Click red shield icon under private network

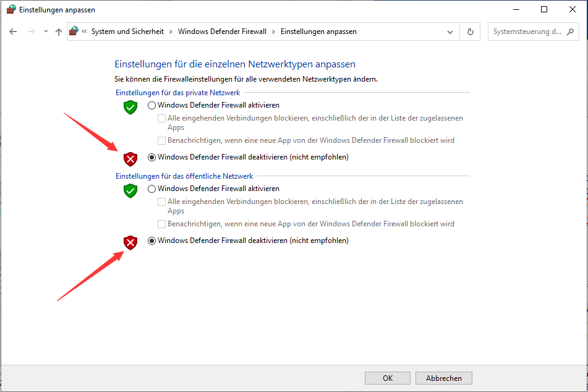point(130,159)
